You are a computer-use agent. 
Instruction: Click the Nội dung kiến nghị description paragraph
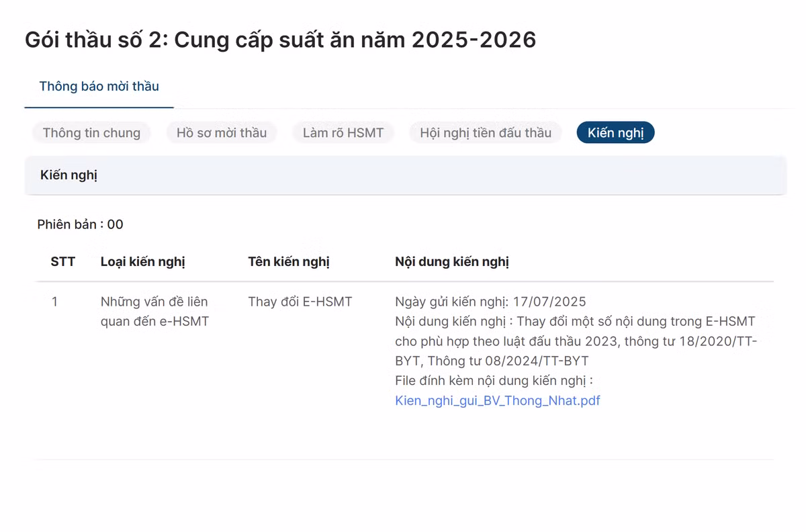(576, 341)
